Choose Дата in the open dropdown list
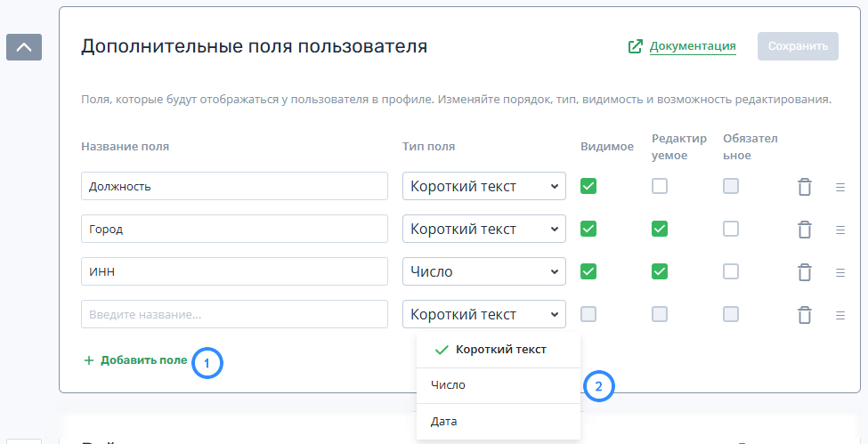The width and height of the screenshot is (868, 444). tap(443, 421)
